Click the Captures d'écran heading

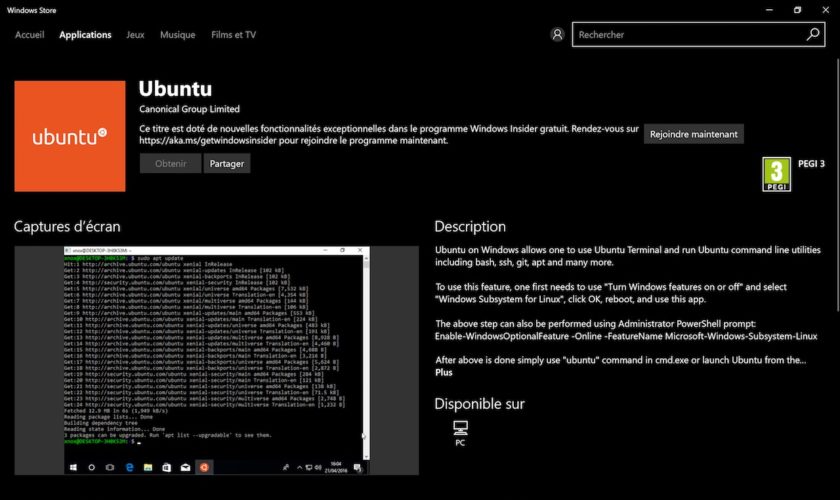click(67, 227)
